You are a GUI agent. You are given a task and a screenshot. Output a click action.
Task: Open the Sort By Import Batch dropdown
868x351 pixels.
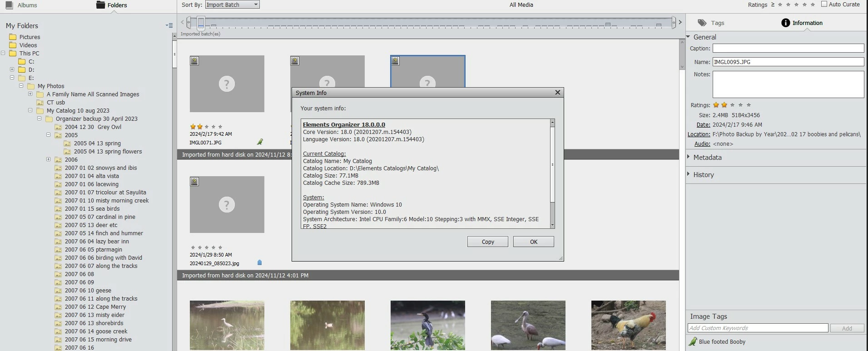(x=232, y=5)
